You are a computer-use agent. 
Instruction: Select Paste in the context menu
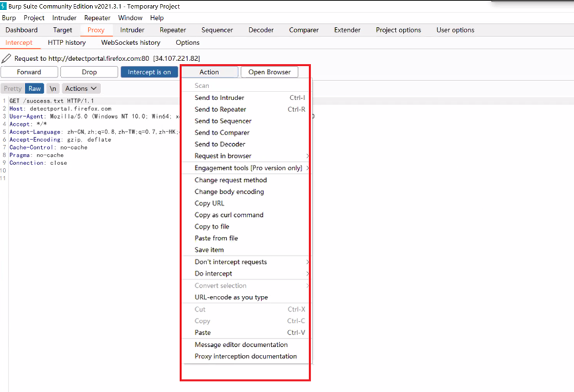pos(246,333)
